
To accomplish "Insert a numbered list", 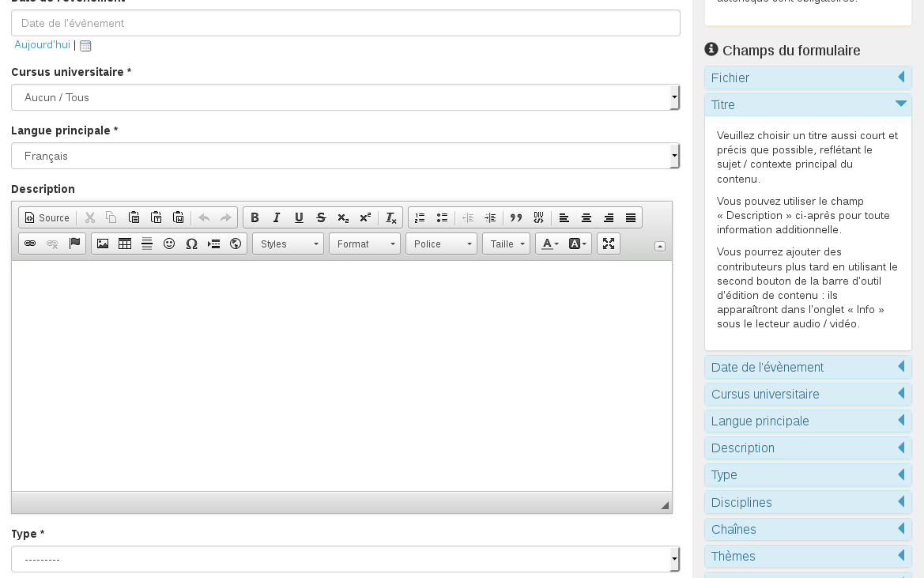I will pyautogui.click(x=420, y=217).
